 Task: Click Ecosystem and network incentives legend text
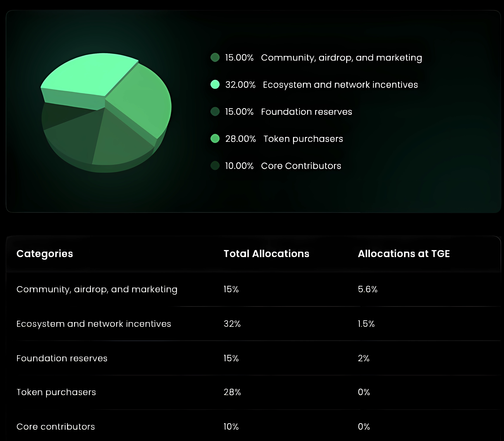[x=340, y=85]
